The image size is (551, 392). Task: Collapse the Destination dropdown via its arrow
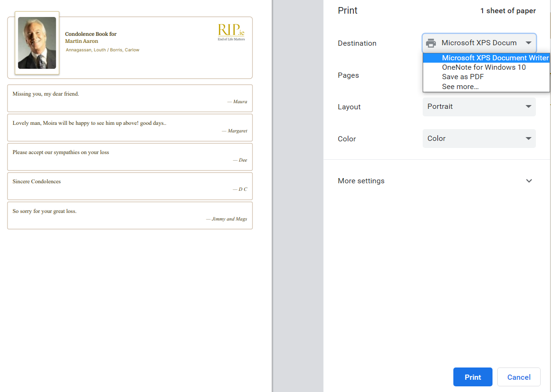[528, 43]
